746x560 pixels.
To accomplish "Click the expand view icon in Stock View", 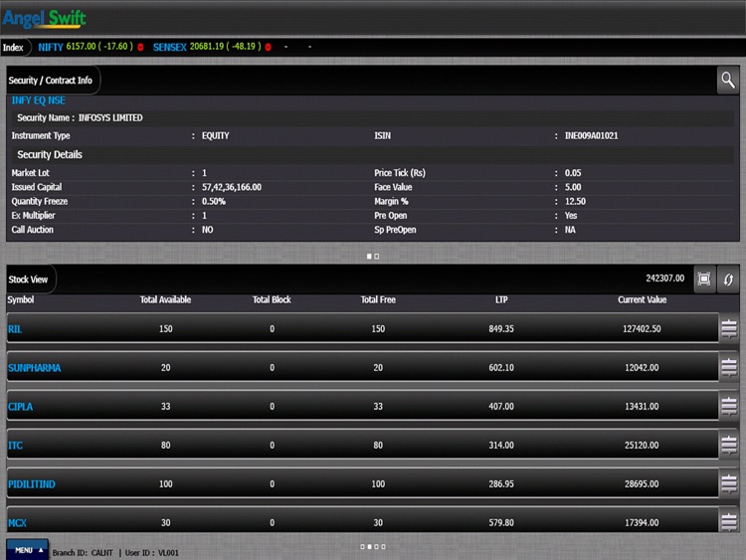I will [704, 280].
